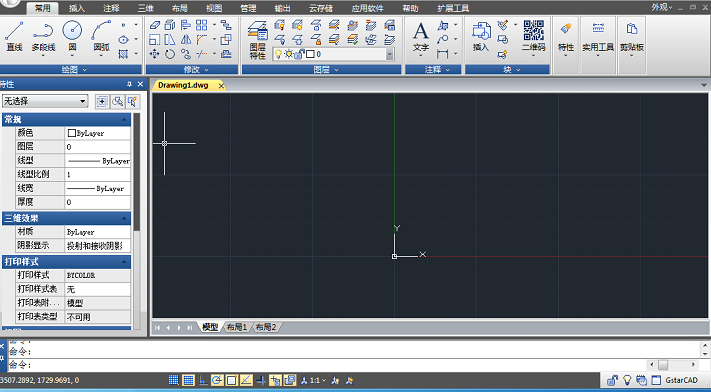Screen dimensions: 711x392
Task: Select the linear Dimension tool
Action: pos(443,54)
